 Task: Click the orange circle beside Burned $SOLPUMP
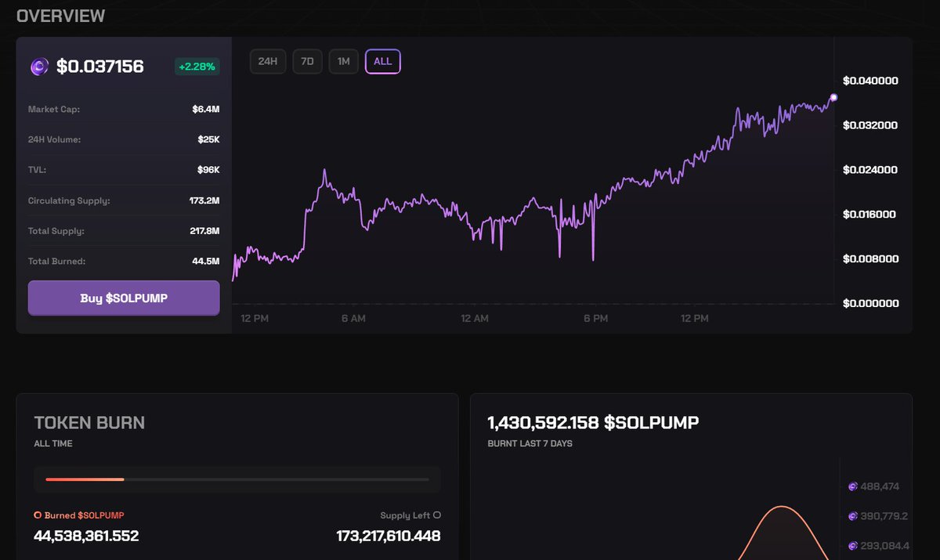coord(38,515)
